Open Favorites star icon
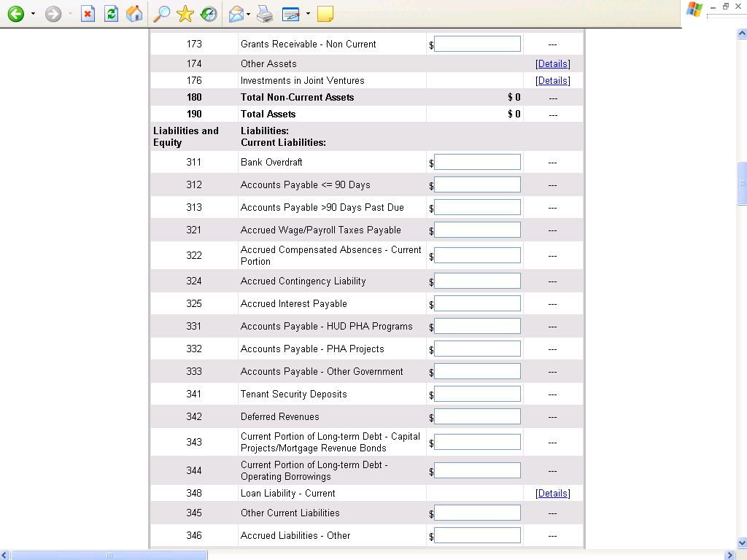This screenshot has width=747, height=560. pyautogui.click(x=185, y=14)
